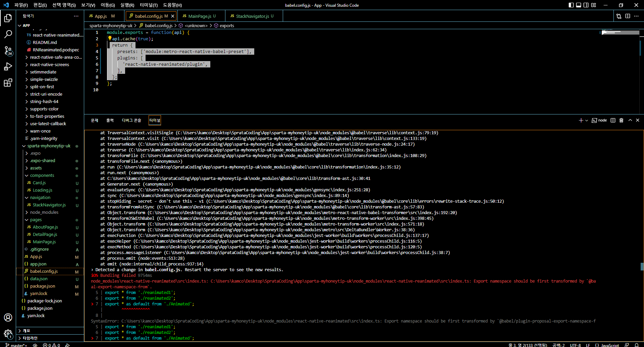Open the 디버그 콘솔 panel tab

[x=131, y=120]
